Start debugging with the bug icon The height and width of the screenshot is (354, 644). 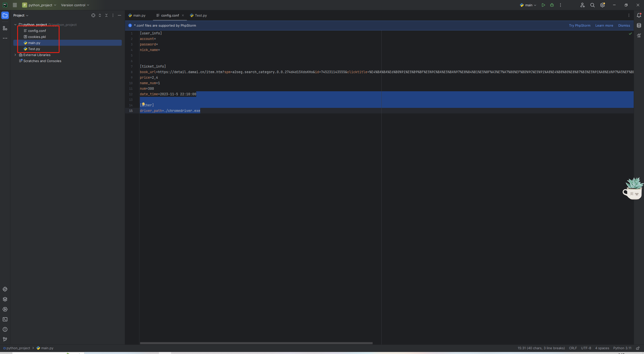click(x=552, y=5)
